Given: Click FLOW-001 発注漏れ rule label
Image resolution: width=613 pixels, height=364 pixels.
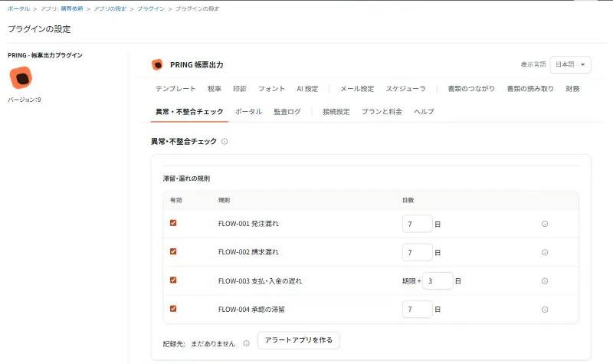Looking at the screenshot, I should (x=248, y=224).
